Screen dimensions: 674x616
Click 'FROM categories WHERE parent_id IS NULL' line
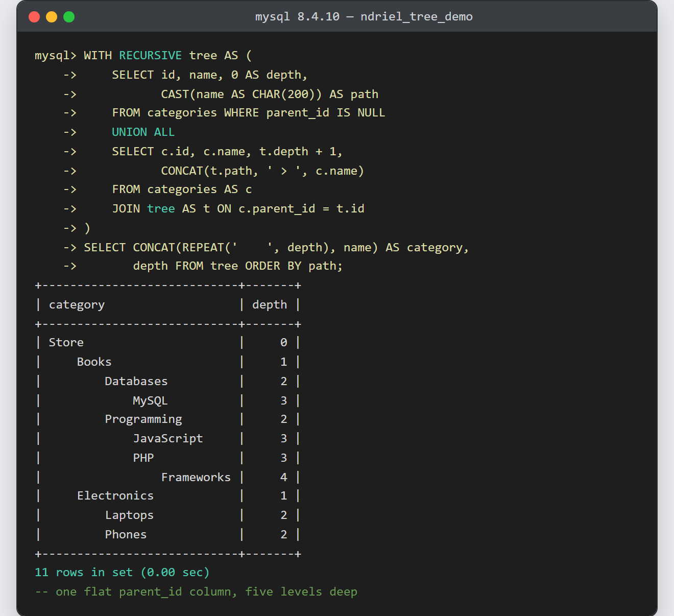coord(249,113)
